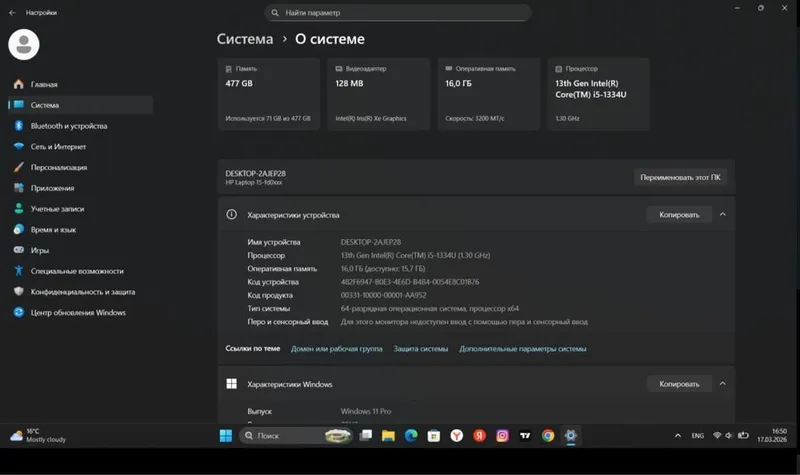
Task: Click the battery tray icon
Action: click(743, 436)
